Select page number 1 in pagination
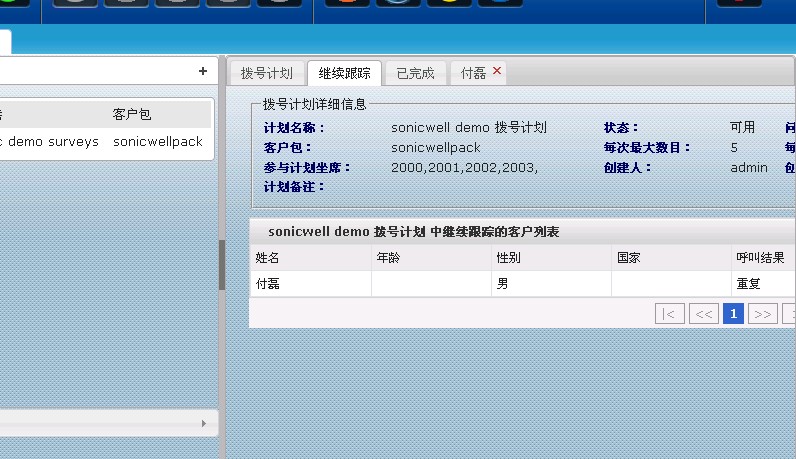The height and width of the screenshot is (459, 796). pyautogui.click(x=733, y=314)
